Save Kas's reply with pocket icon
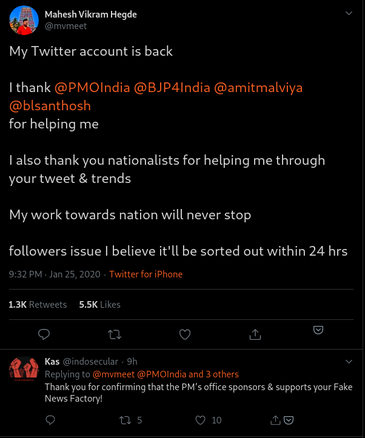Screen dimensions: 365x438 (289, 420)
